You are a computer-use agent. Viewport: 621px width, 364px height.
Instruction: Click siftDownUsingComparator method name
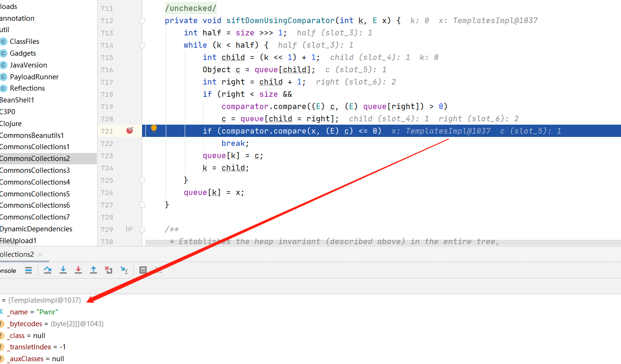tap(281, 21)
